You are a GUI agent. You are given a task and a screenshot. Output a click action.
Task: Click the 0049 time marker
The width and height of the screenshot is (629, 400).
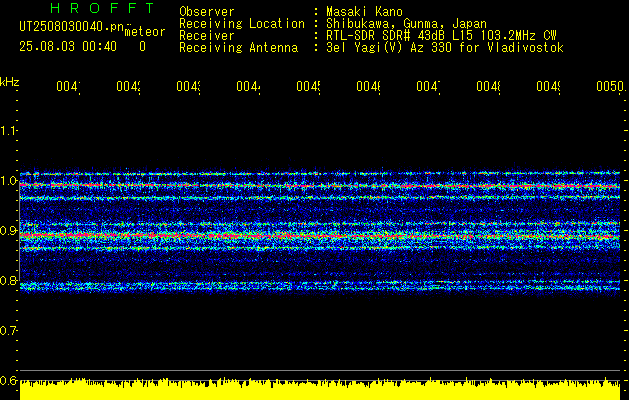[x=548, y=87]
